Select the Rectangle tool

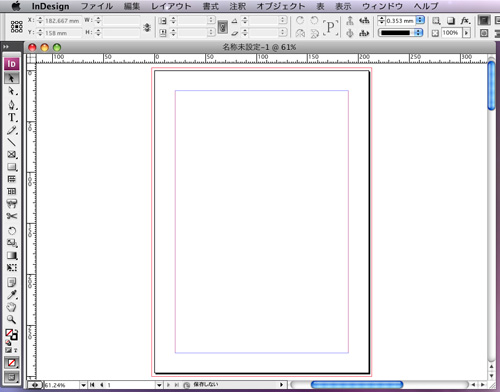tap(11, 167)
